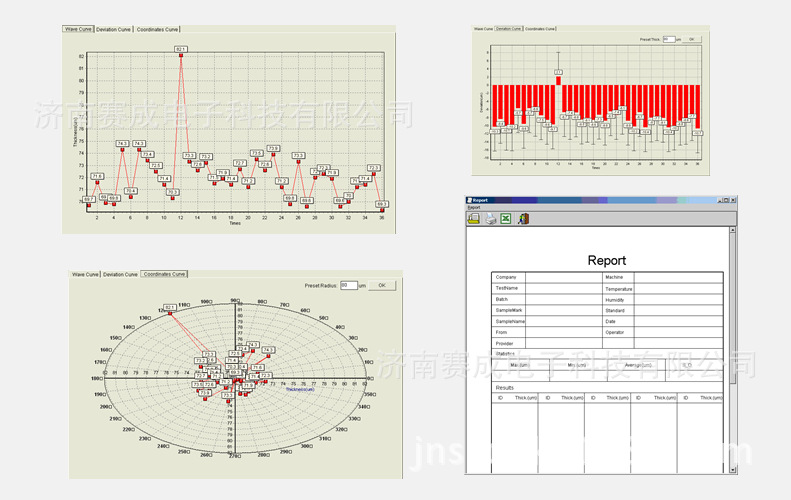Click Coordinates Curve tab in red bar chart panel

(x=540, y=29)
